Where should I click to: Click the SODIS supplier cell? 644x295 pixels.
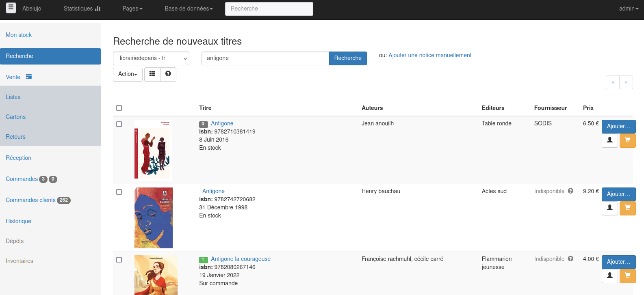(x=543, y=123)
